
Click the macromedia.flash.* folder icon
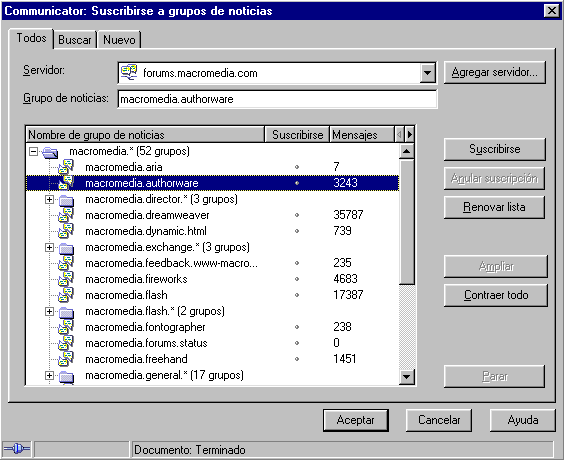(x=66, y=312)
